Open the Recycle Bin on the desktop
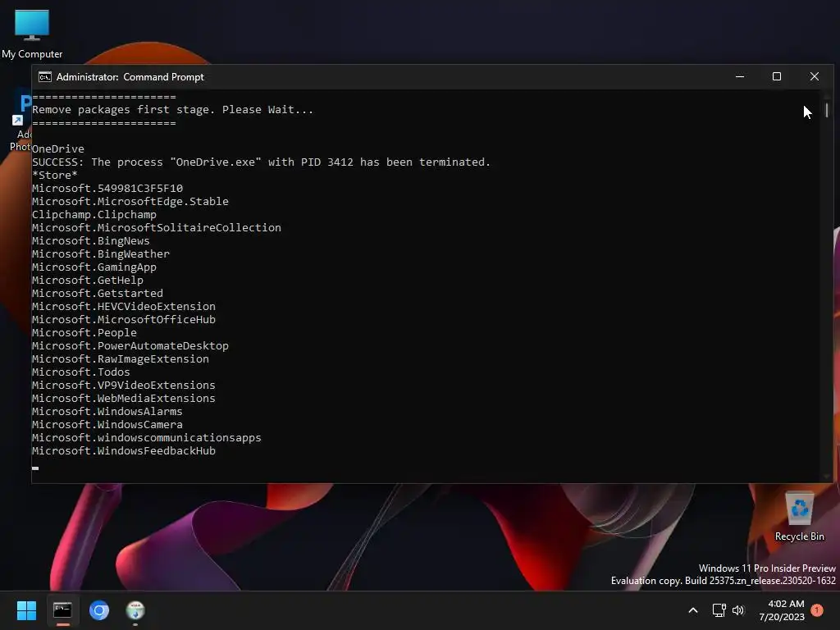This screenshot has width=840, height=630. pos(799,517)
